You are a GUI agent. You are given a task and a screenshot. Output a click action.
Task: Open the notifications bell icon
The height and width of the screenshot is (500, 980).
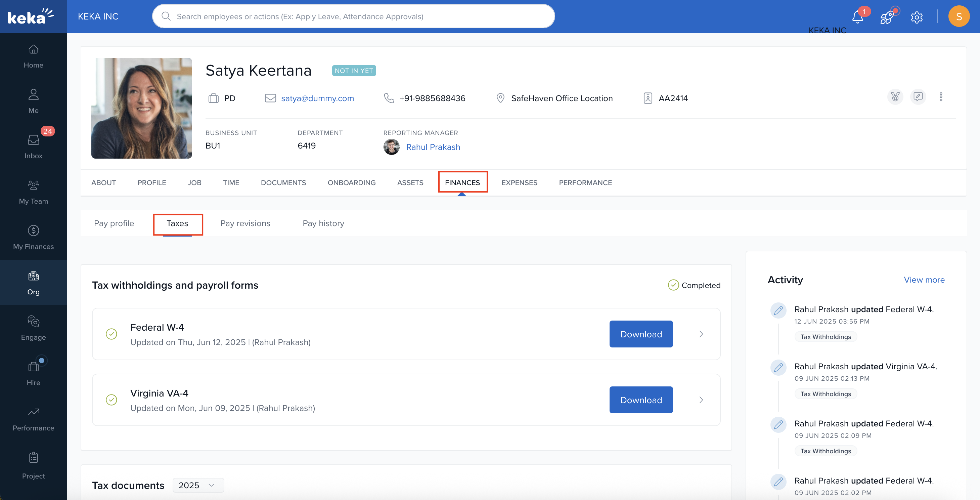click(x=857, y=17)
